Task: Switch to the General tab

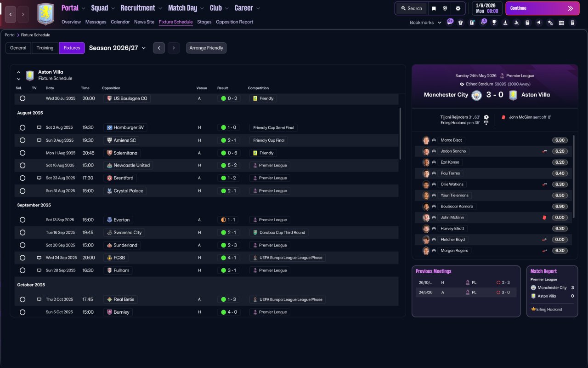Action: pyautogui.click(x=18, y=48)
